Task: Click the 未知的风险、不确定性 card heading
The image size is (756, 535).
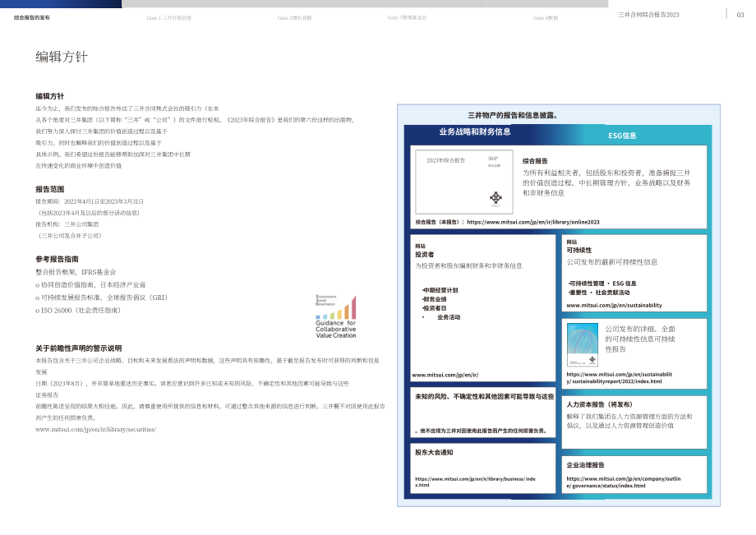Action: tap(485, 397)
